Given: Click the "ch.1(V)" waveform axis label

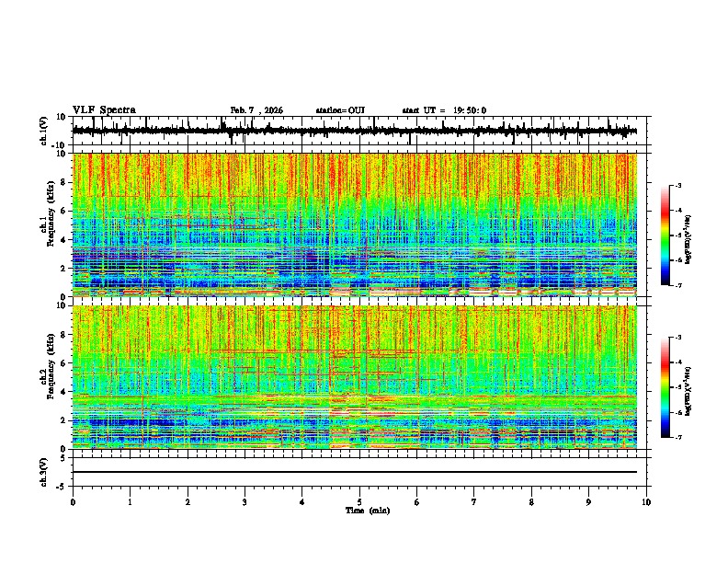Looking at the screenshot, I should (44, 131).
